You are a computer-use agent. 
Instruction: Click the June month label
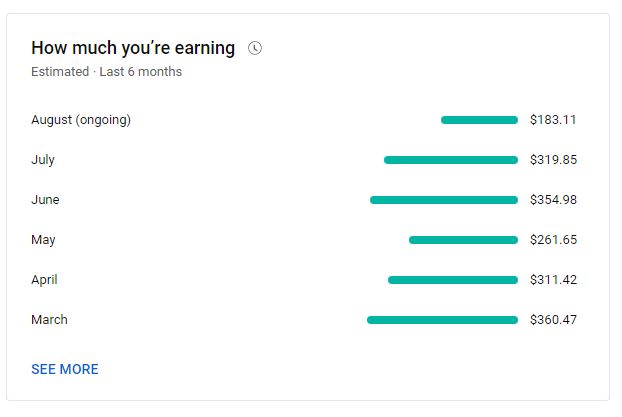45,200
